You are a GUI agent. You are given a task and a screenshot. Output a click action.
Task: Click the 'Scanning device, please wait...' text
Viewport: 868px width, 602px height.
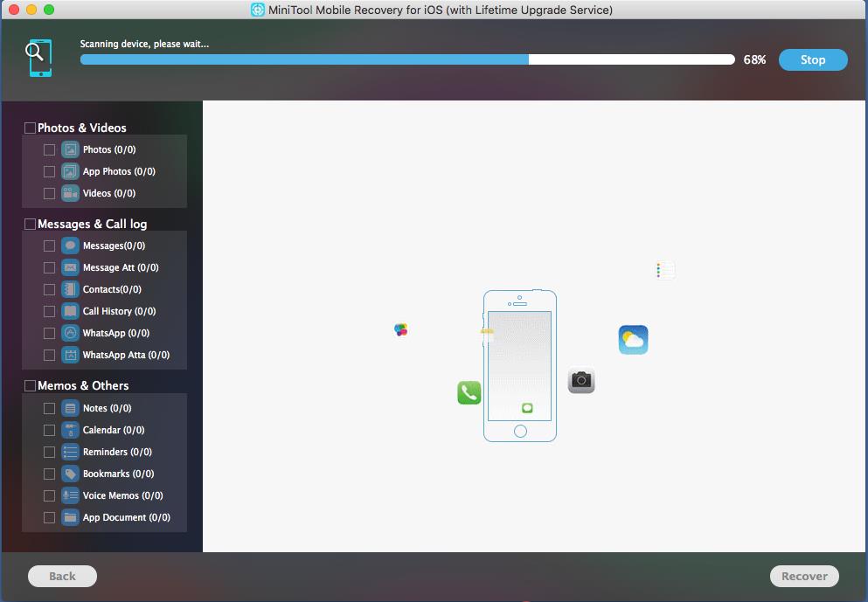144,44
